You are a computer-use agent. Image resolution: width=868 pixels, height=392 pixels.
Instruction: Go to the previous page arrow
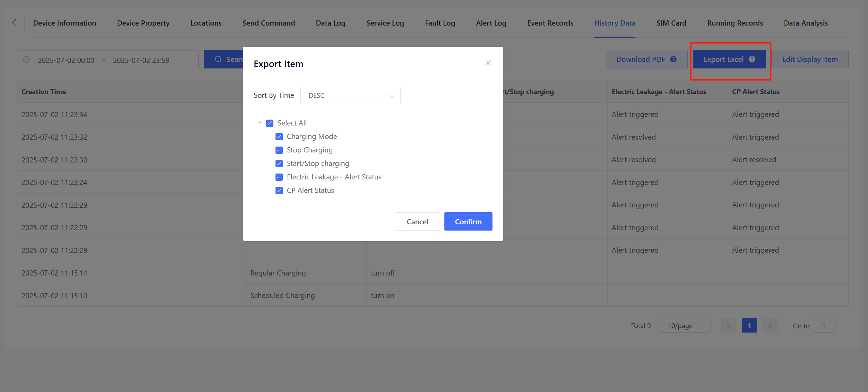728,325
